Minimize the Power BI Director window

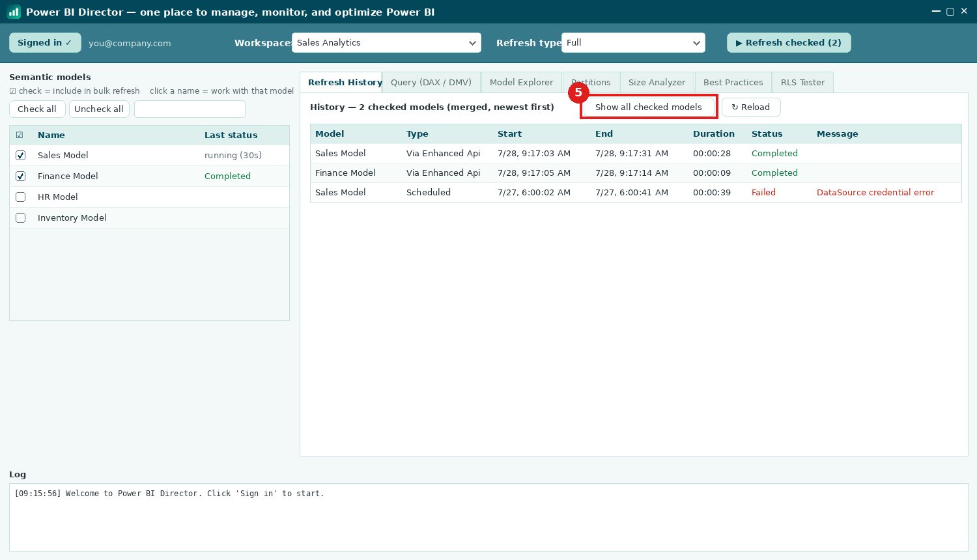coord(936,12)
